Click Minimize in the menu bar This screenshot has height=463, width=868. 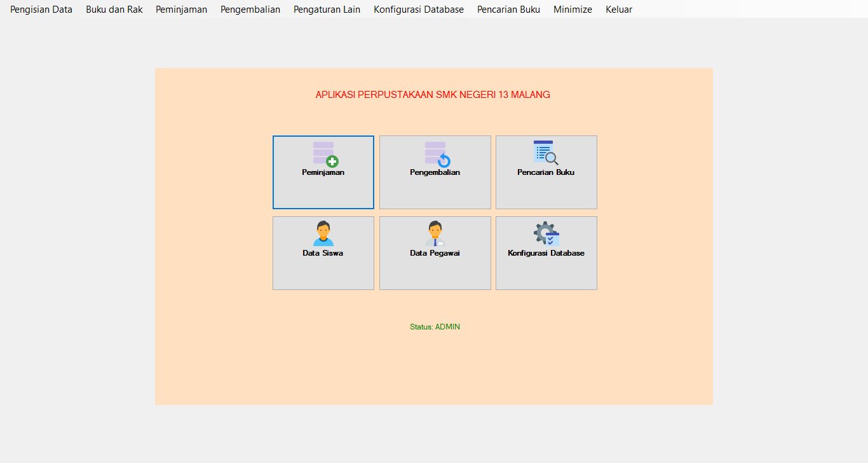click(x=572, y=9)
